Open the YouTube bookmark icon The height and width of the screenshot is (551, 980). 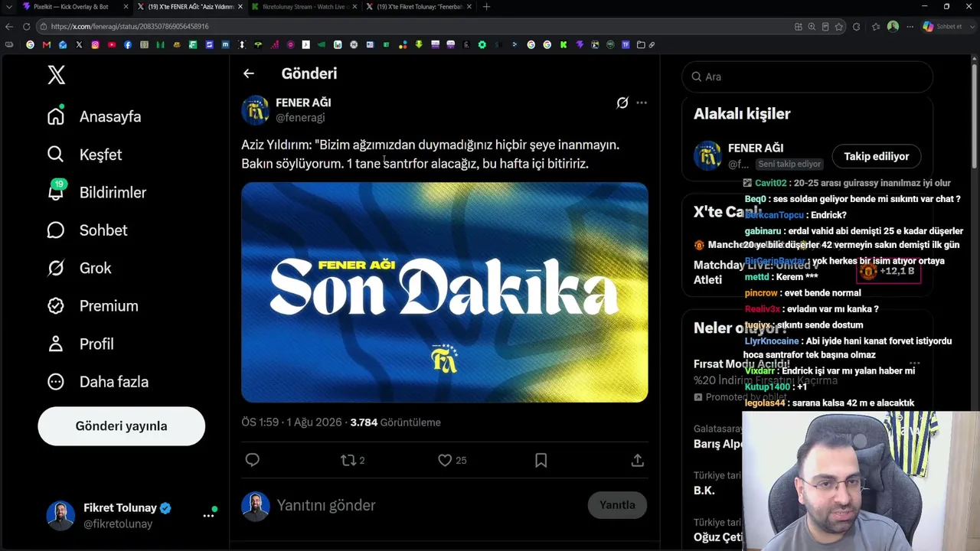(x=111, y=45)
